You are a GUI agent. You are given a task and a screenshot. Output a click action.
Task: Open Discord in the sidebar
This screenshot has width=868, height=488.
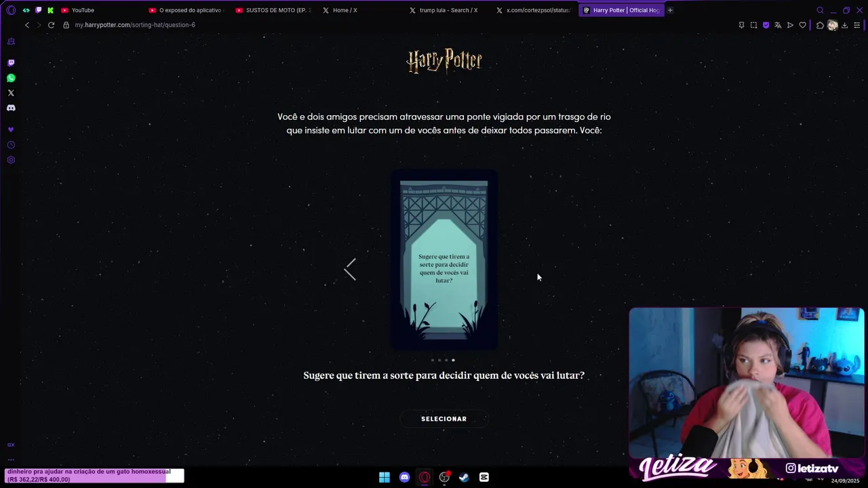pyautogui.click(x=11, y=108)
